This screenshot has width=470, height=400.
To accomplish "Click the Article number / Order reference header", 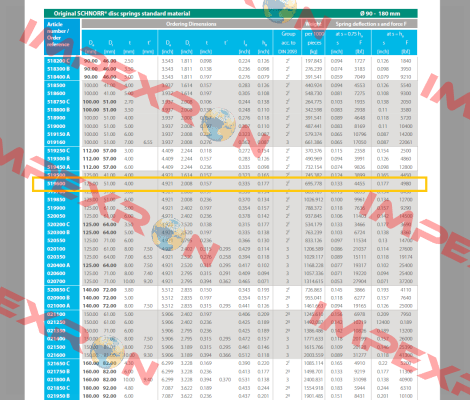I will (x=58, y=34).
